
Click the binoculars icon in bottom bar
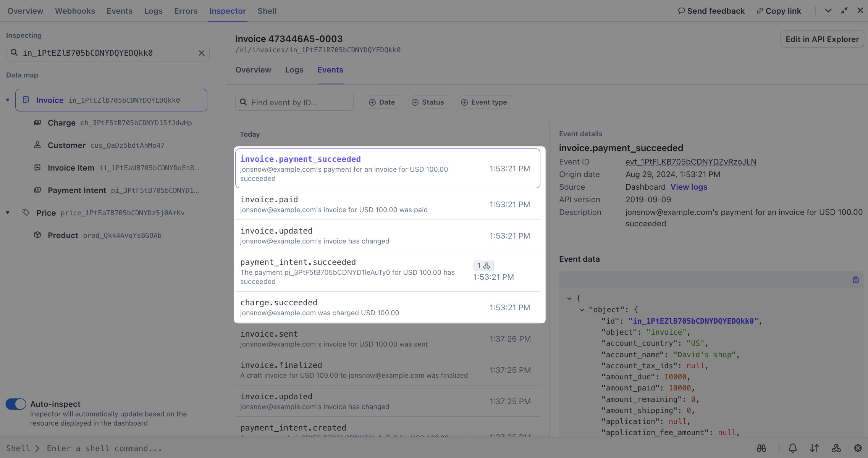[x=761, y=448]
